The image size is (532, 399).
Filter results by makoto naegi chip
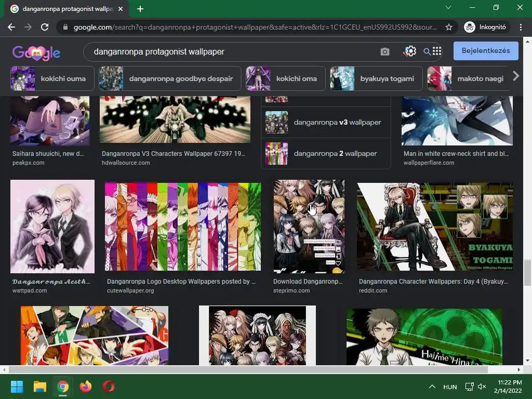point(468,78)
